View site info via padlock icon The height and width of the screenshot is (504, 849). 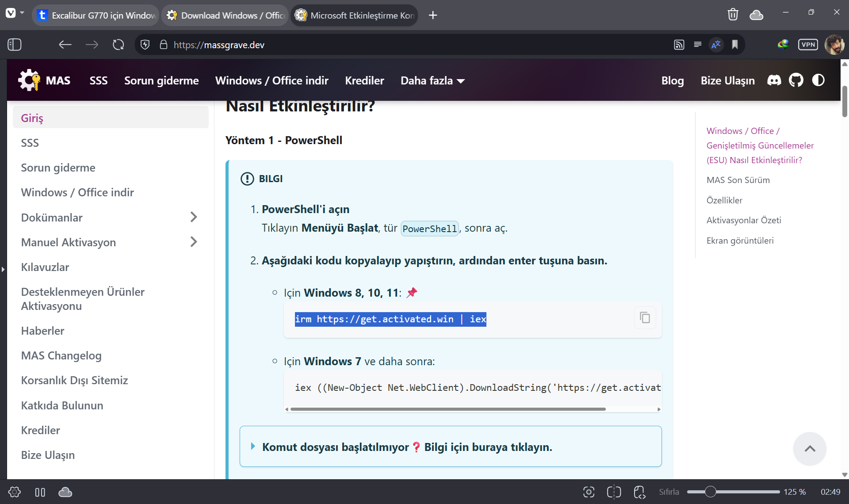[x=164, y=45]
